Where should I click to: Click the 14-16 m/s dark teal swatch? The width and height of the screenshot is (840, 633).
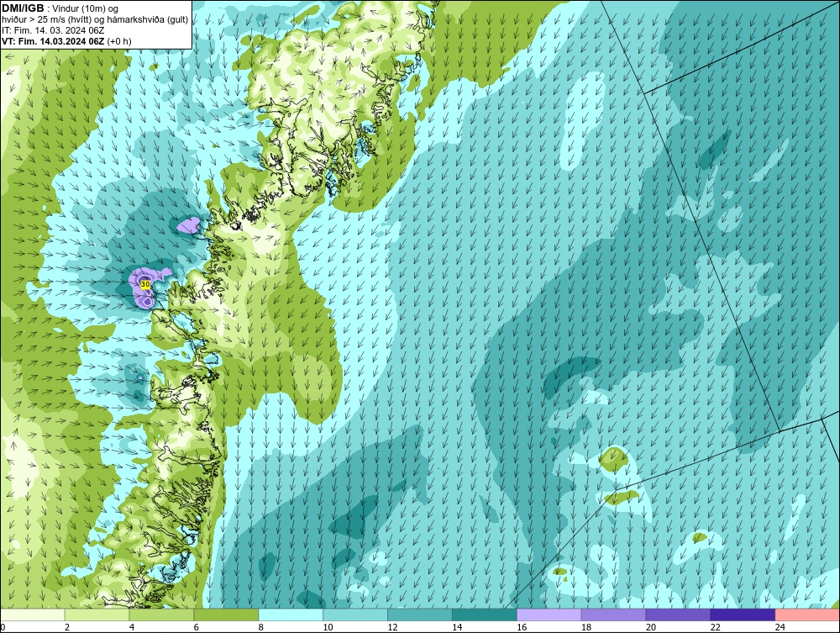pos(484,615)
